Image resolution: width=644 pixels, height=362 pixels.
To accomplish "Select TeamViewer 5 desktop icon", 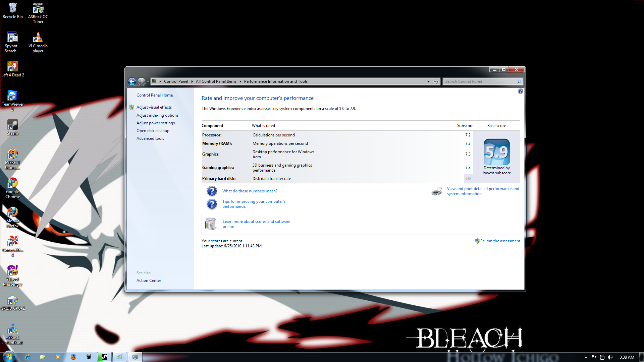I will pyautogui.click(x=12, y=101).
